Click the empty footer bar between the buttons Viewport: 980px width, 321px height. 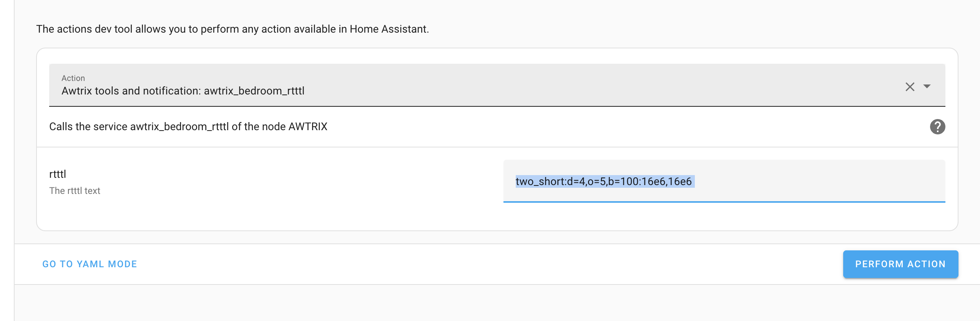(x=488, y=264)
